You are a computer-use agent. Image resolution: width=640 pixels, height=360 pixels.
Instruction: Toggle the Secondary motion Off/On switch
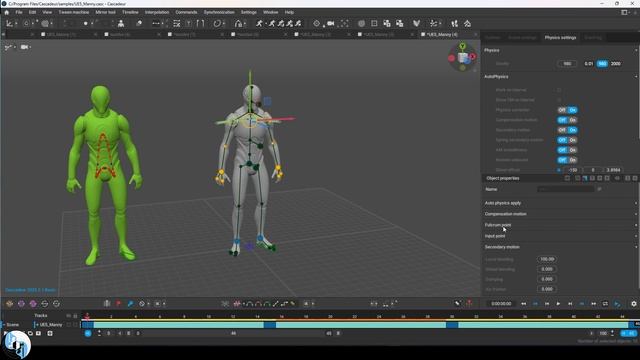pyautogui.click(x=567, y=130)
